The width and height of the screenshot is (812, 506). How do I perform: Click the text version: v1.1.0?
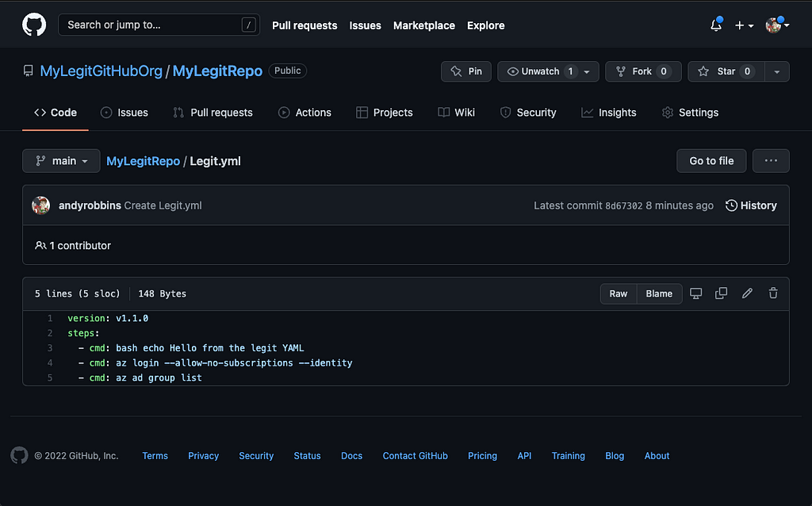(x=108, y=319)
